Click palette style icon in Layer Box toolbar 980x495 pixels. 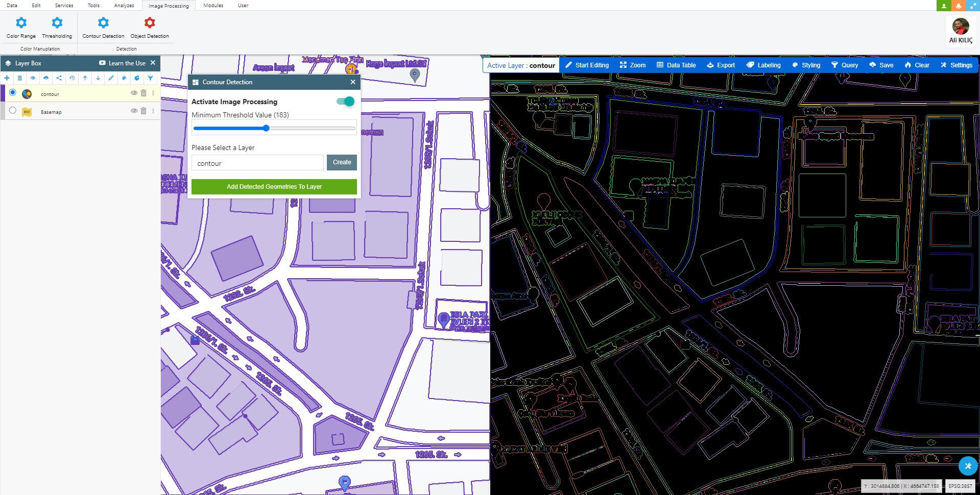coord(124,78)
